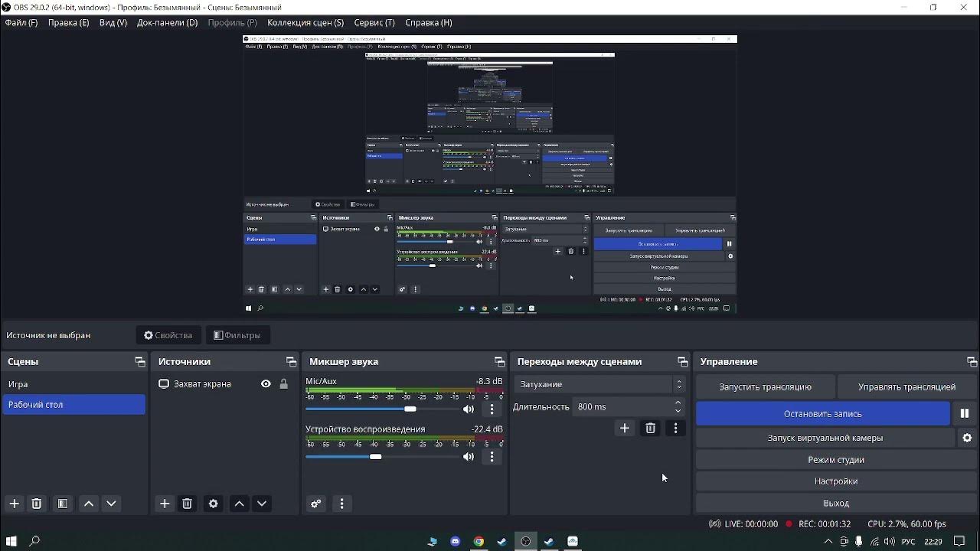Click the Длительность 800 ms field
Viewport: 980px width, 551px height.
pos(629,407)
